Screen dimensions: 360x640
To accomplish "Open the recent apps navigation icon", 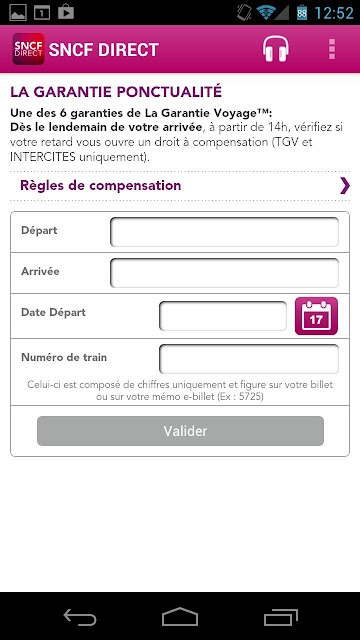I will point(280,617).
